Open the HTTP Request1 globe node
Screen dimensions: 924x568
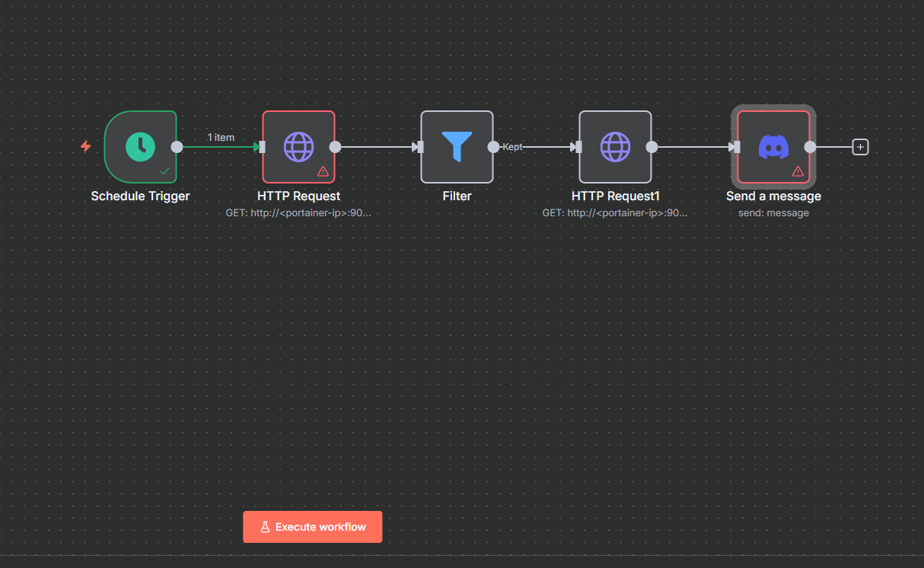point(615,147)
